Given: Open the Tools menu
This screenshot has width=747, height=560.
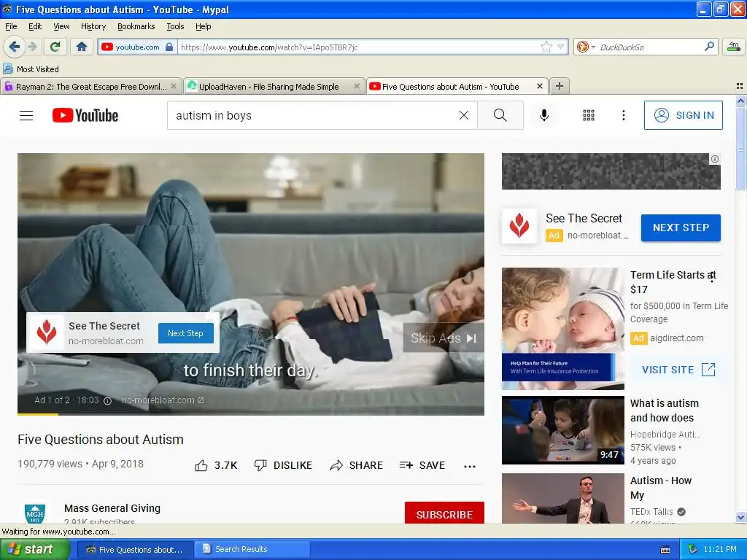Looking at the screenshot, I should click(175, 26).
